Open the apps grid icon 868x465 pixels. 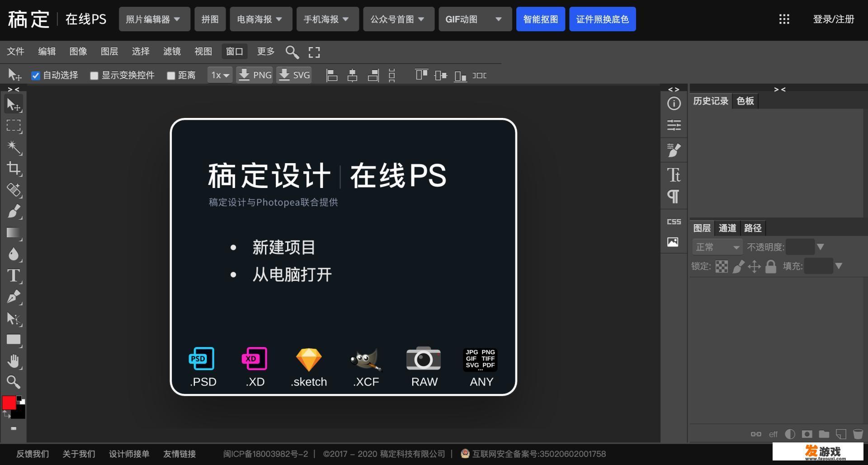click(784, 19)
